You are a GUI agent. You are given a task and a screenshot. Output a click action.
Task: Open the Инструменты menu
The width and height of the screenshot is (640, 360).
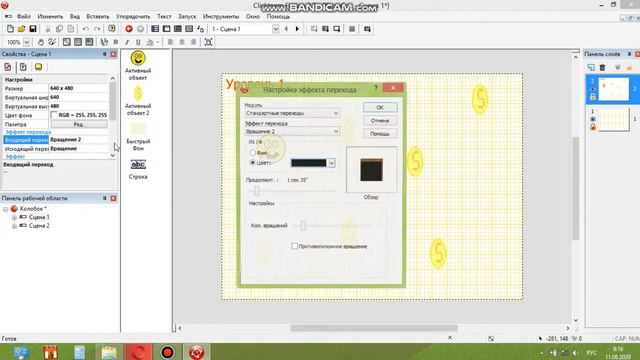pyautogui.click(x=221, y=16)
